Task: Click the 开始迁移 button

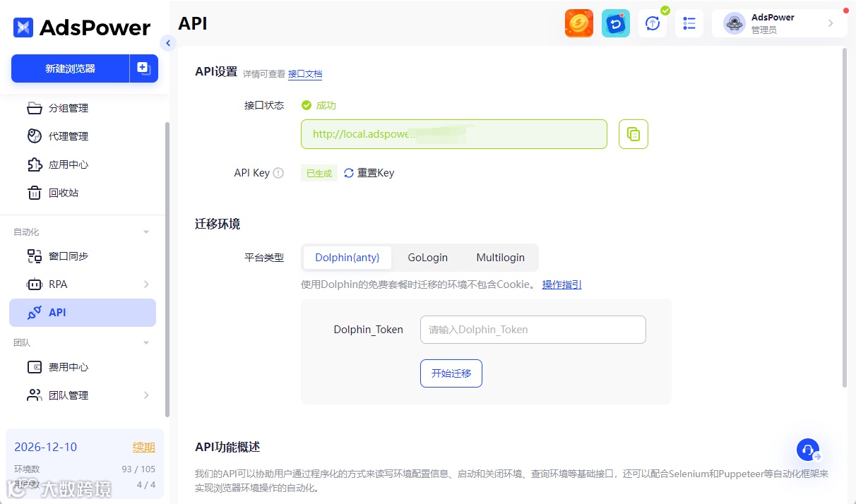Action: (451, 373)
